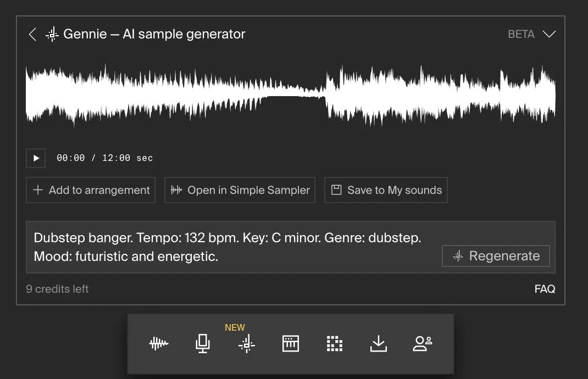Open the piano keyboard instrument tool
The height and width of the screenshot is (379, 588).
tap(290, 343)
